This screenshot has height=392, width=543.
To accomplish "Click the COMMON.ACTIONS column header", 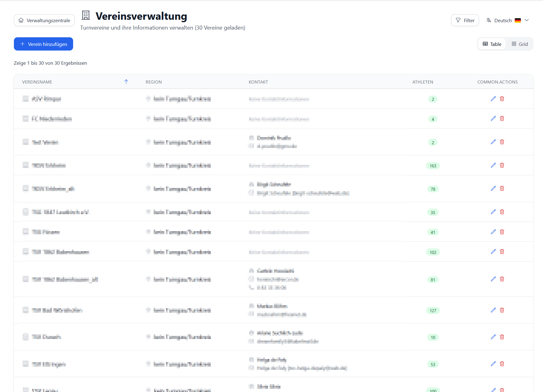I will [x=497, y=82].
